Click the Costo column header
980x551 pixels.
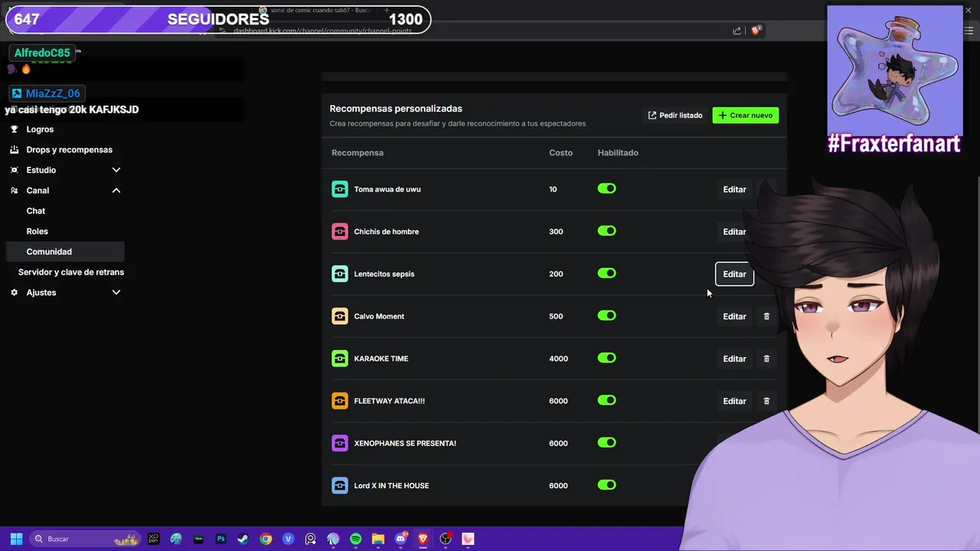coord(560,152)
